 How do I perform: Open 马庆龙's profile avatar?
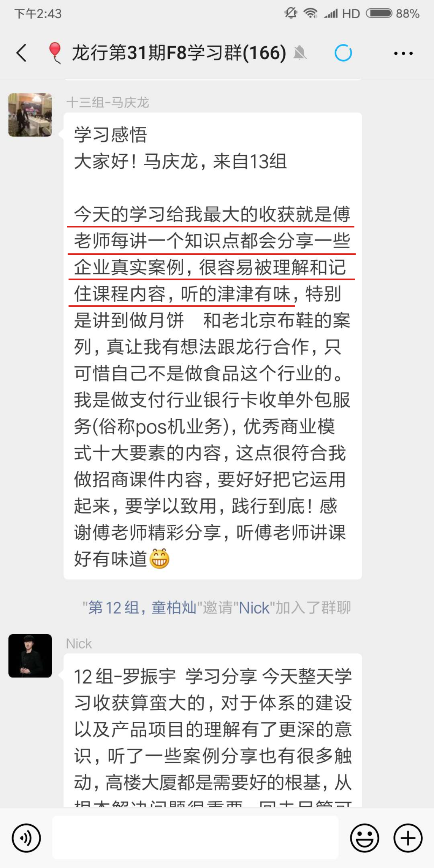pyautogui.click(x=30, y=115)
